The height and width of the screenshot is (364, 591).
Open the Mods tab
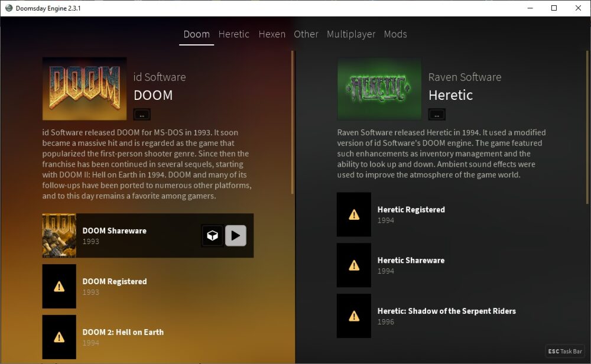tap(395, 34)
